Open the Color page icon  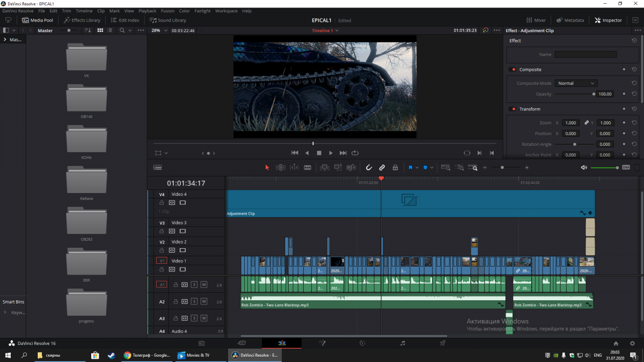[362, 343]
